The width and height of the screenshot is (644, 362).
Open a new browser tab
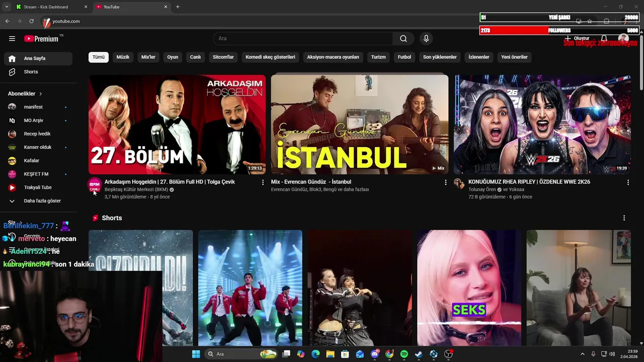click(x=178, y=7)
